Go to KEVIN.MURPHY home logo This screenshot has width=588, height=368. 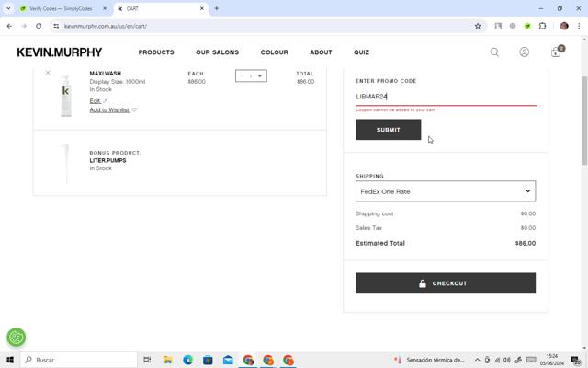pos(59,52)
